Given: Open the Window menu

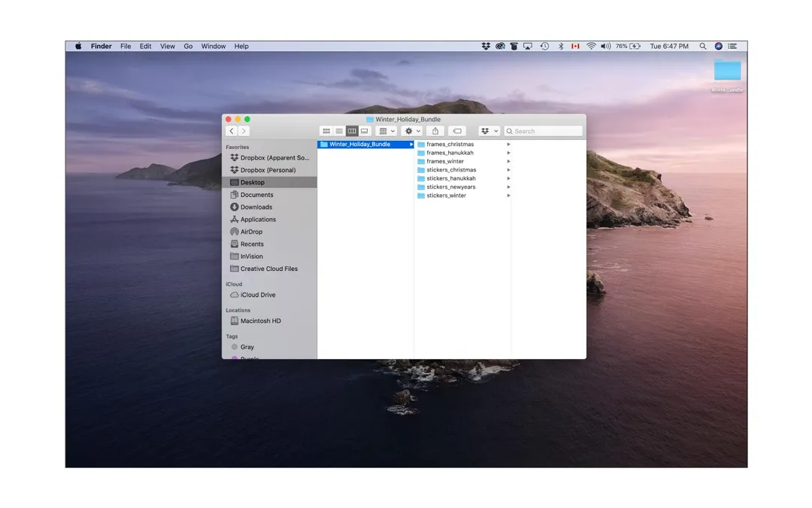Looking at the screenshot, I should click(x=214, y=46).
